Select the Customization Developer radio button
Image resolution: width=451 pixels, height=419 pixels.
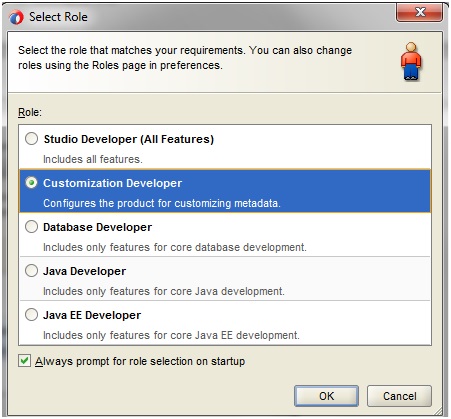31,183
